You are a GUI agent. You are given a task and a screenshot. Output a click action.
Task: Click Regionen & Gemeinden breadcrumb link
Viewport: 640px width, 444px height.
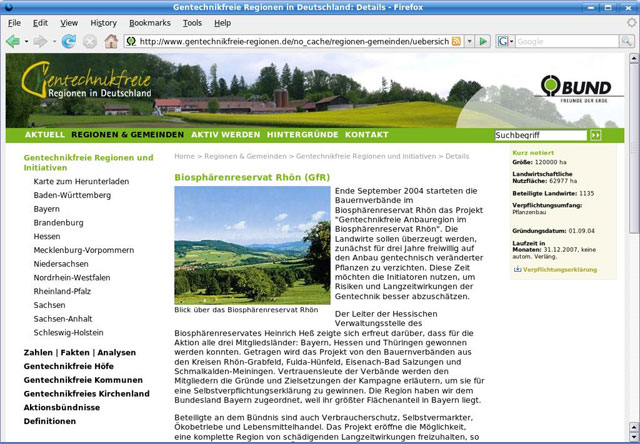(x=245, y=156)
